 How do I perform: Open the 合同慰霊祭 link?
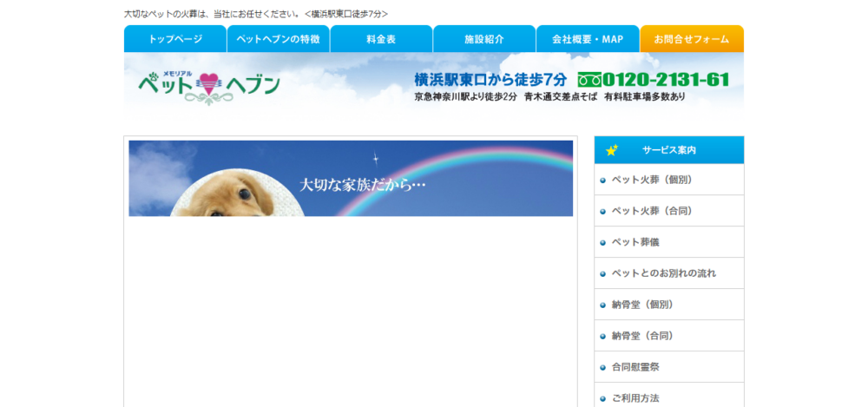669,366
